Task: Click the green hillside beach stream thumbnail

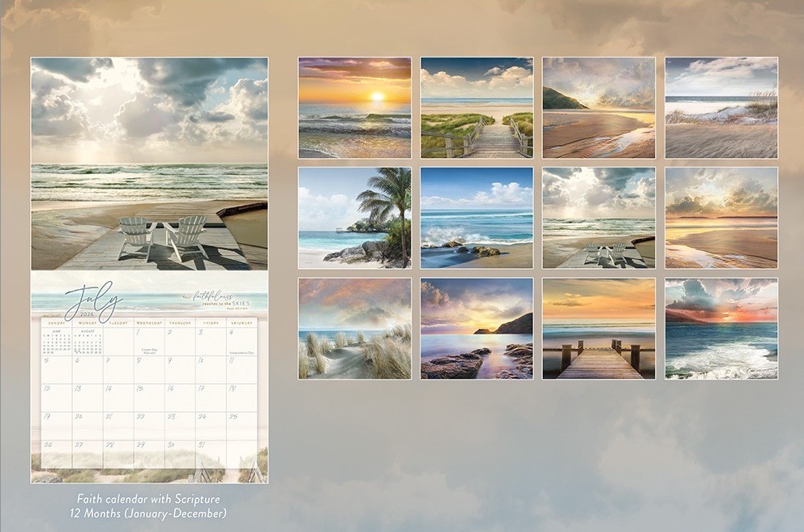Action: [598, 107]
